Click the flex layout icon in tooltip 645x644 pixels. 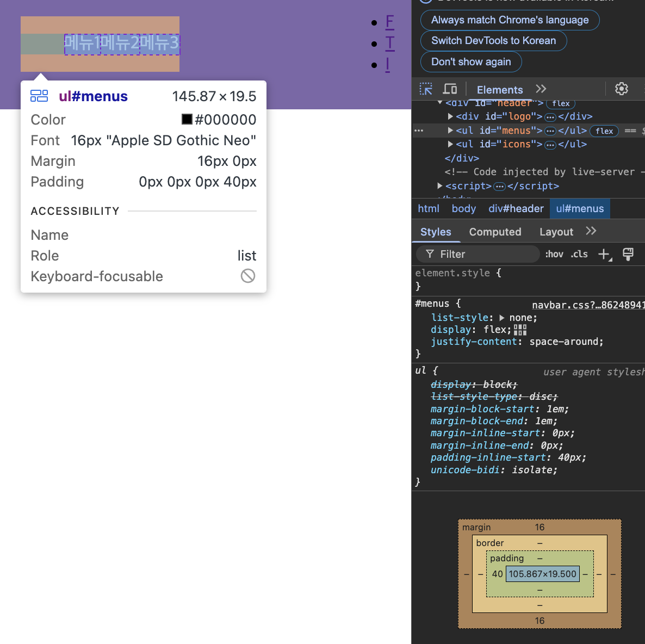pos(39,96)
